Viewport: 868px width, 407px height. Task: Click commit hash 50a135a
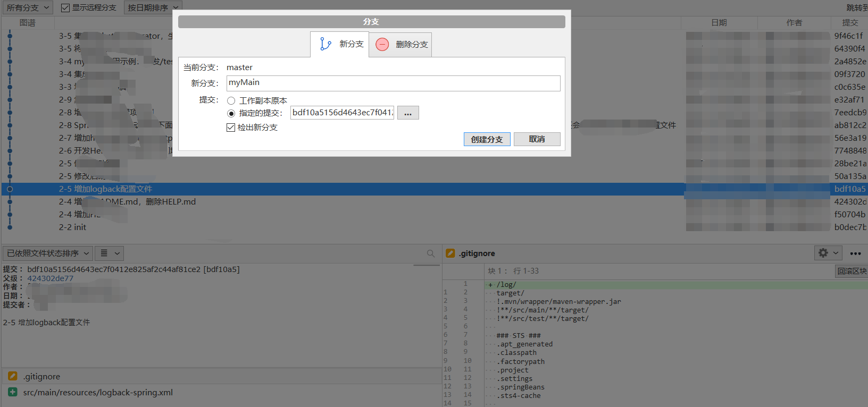point(850,176)
